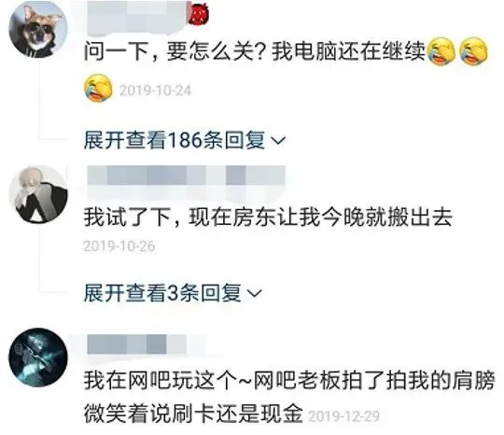
Task: Open the dog avatar commenter's profile
Action: [x=38, y=29]
